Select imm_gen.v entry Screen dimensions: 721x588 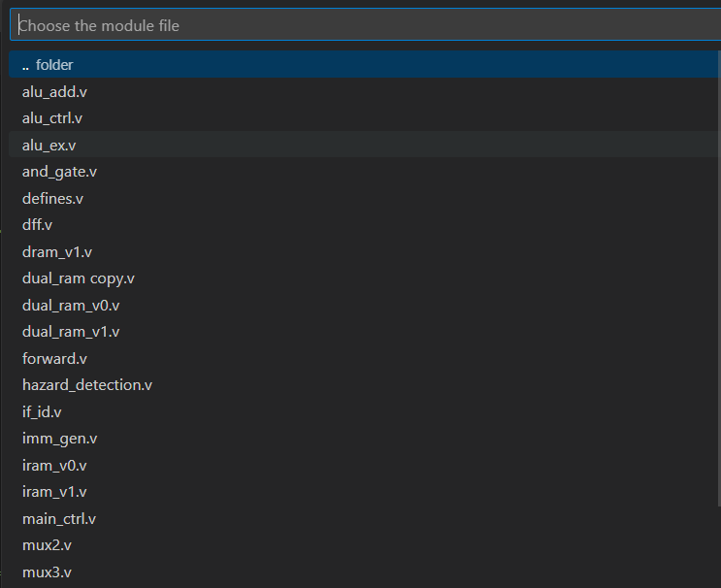365,439
